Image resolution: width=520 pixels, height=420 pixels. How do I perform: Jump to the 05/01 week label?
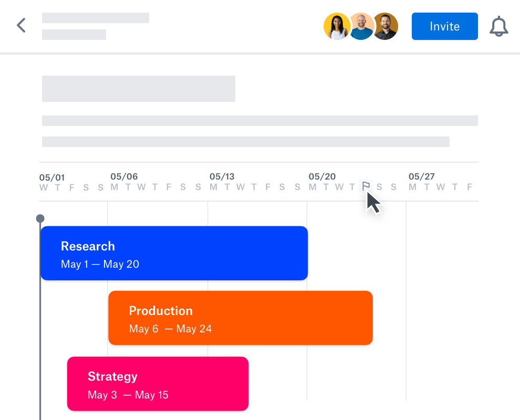(52, 177)
